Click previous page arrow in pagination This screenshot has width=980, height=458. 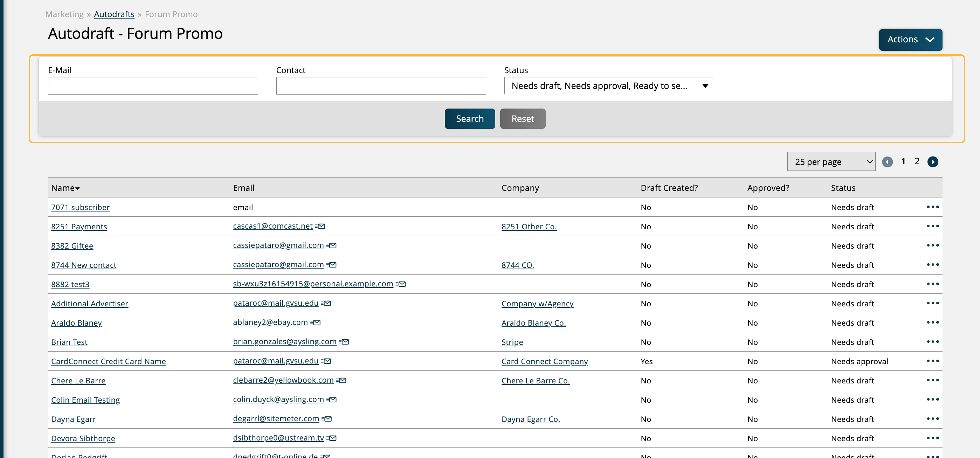tap(887, 162)
